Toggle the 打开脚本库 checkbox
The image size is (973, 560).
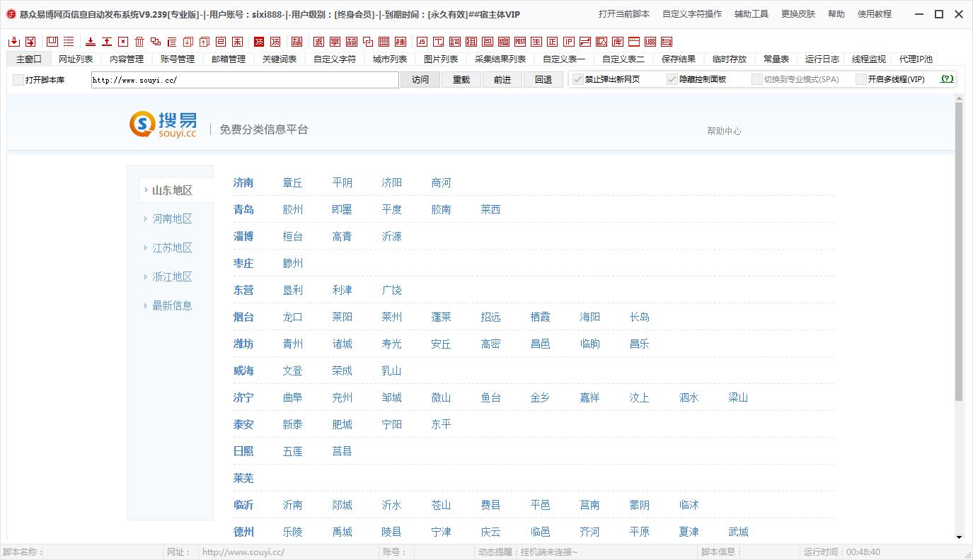(18, 80)
